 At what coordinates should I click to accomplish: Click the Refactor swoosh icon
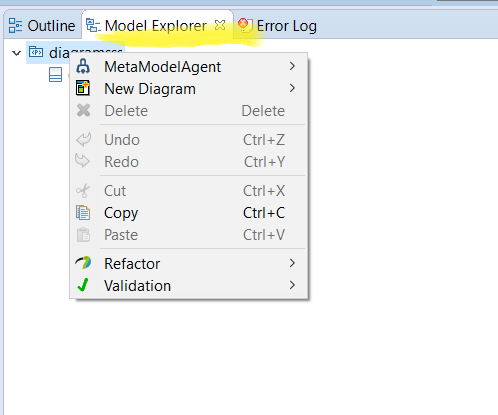coord(83,263)
